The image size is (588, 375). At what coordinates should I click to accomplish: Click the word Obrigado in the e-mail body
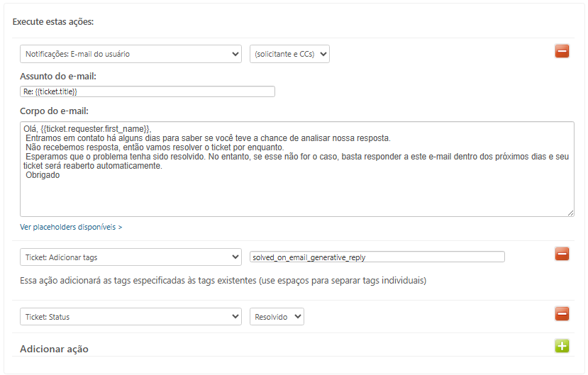(43, 175)
